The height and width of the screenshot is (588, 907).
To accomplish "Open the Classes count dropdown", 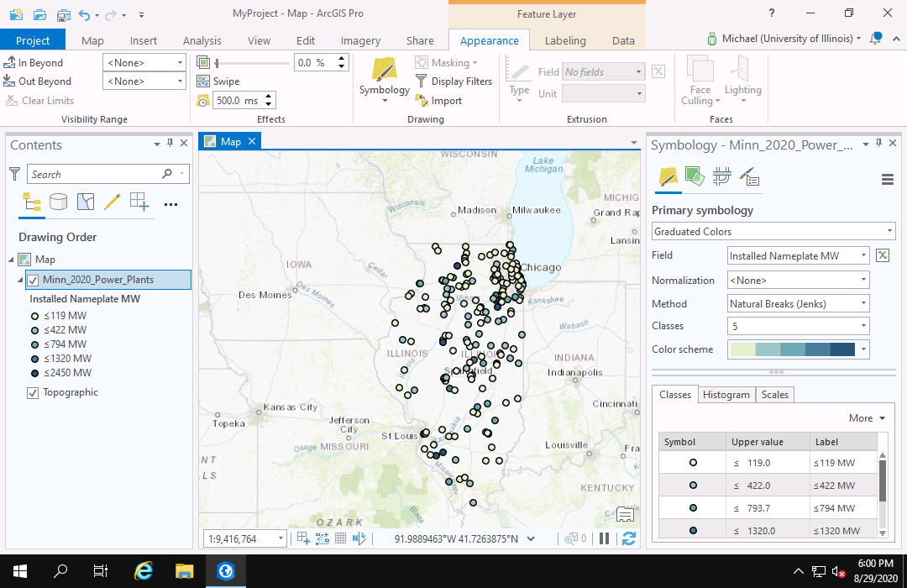I will pyautogui.click(x=798, y=326).
